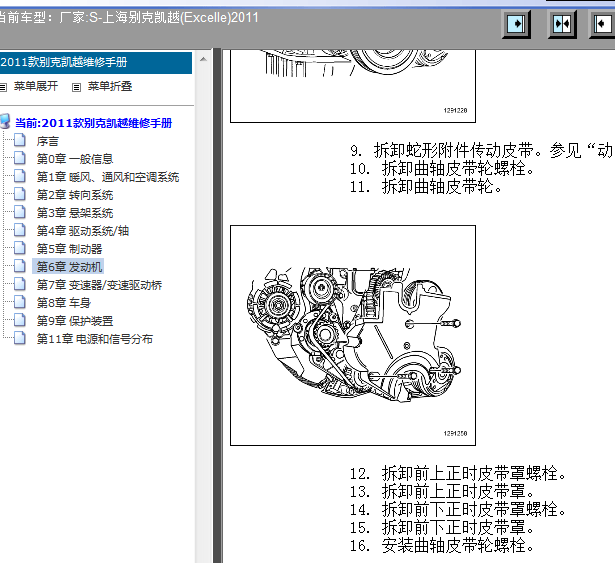
Task: Open 第5章 制动器
Action: click(x=69, y=249)
